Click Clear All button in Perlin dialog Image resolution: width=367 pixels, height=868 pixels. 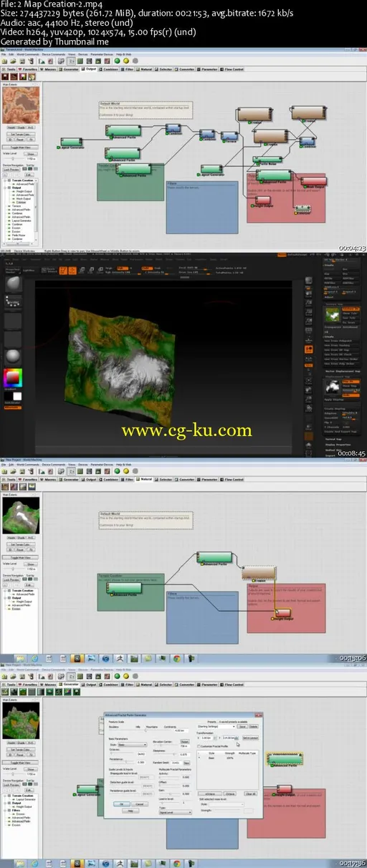250,793
